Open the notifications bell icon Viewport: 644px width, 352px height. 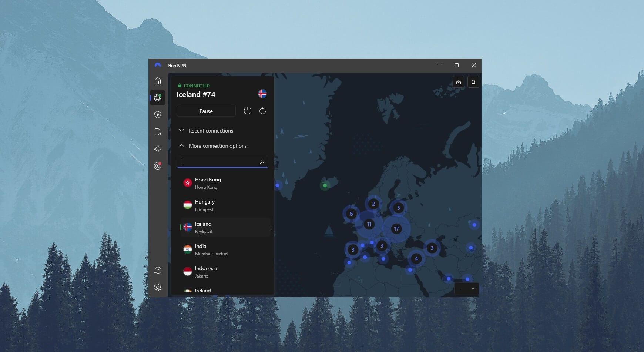[x=473, y=82]
